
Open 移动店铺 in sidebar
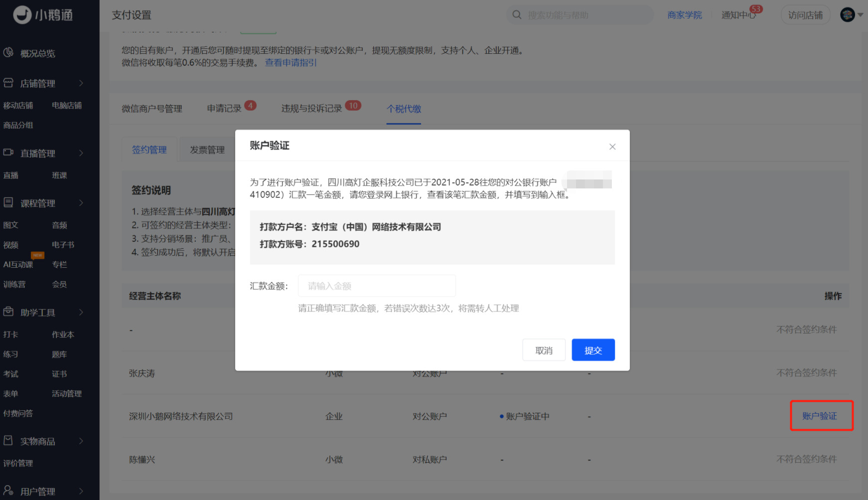point(18,106)
